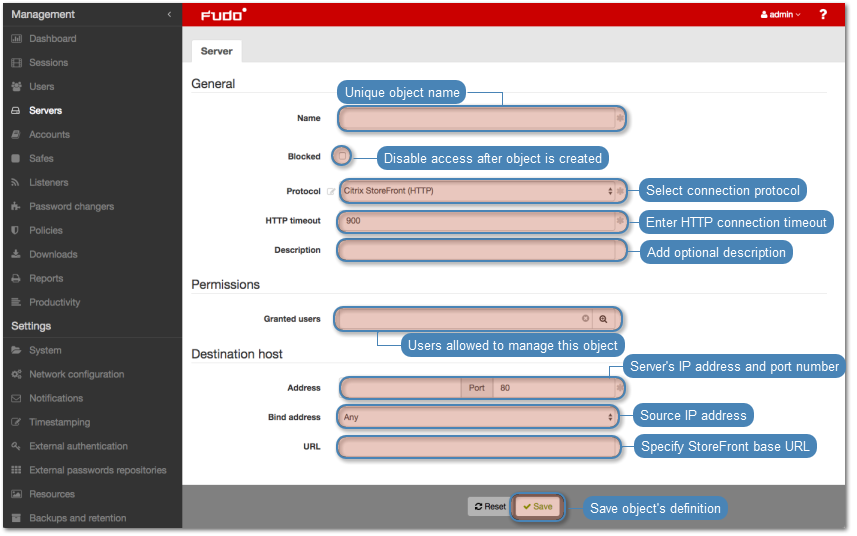Click the Fudo logo in header

click(223, 15)
